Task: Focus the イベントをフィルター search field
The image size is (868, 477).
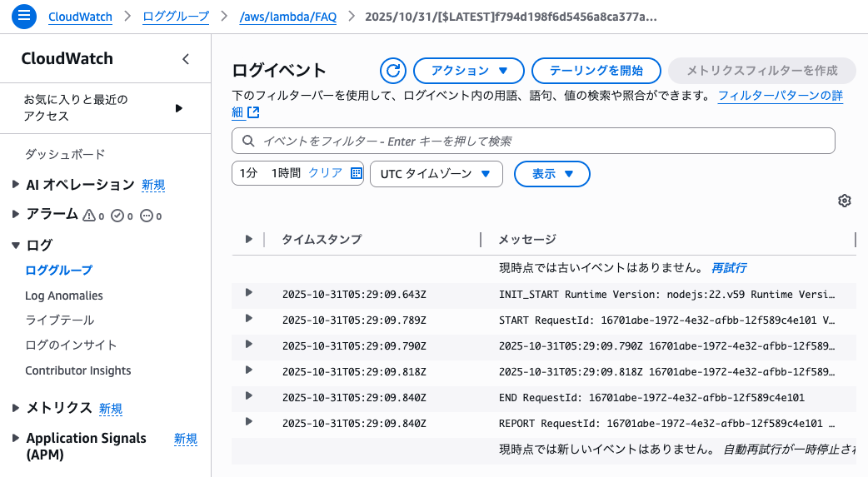Action: click(533, 142)
